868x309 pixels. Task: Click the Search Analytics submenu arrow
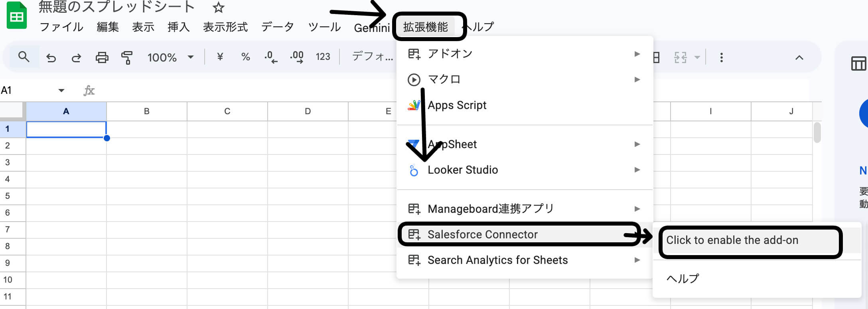click(x=637, y=260)
